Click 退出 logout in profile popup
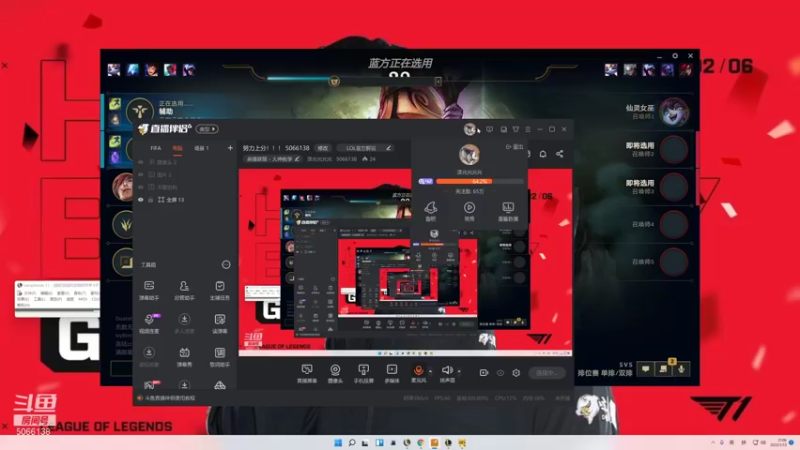The height and width of the screenshot is (450, 800). (515, 147)
